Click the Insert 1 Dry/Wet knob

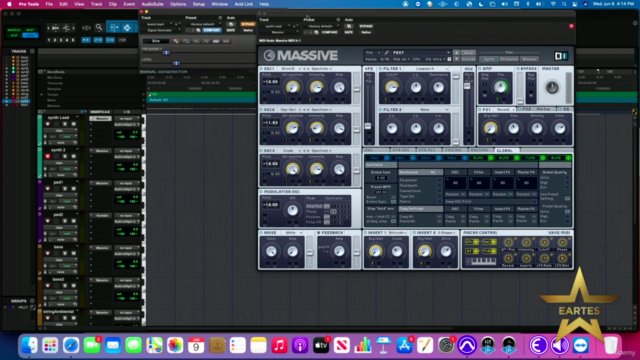[x=375, y=251]
